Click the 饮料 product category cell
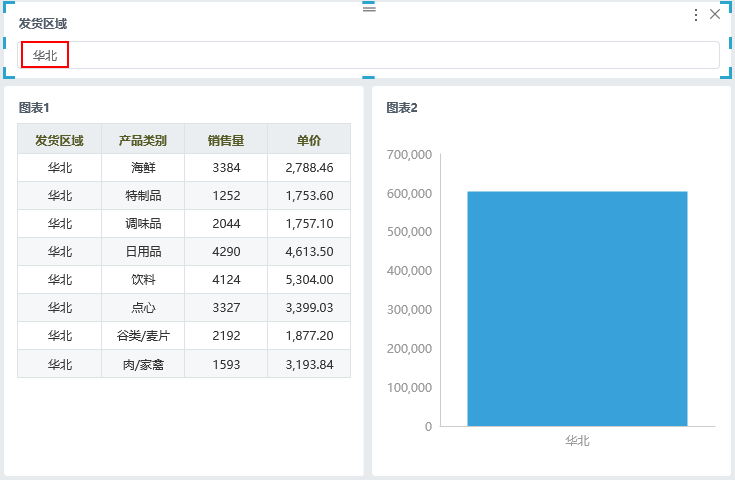The height and width of the screenshot is (480, 735). pyautogui.click(x=143, y=279)
